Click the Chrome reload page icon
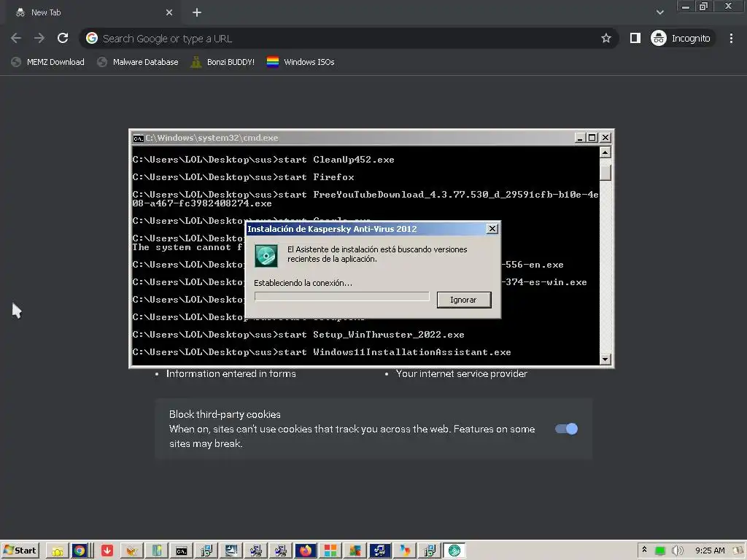Image resolution: width=747 pixels, height=560 pixels. 63,38
